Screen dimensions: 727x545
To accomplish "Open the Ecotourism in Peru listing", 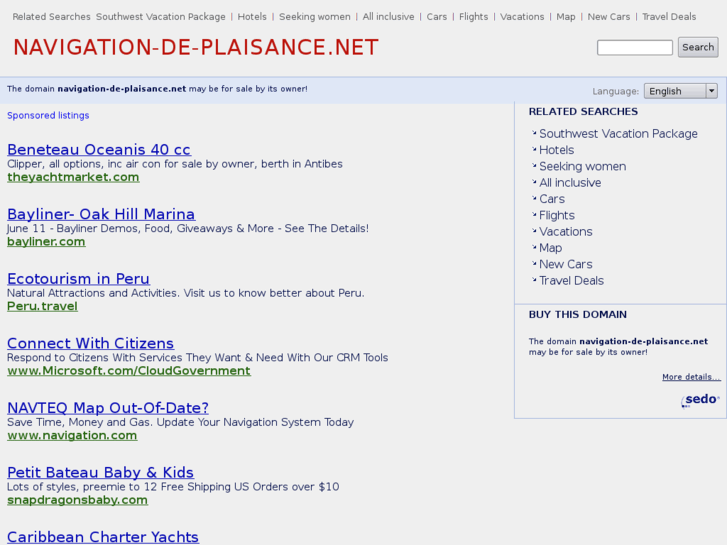I will pyautogui.click(x=78, y=278).
